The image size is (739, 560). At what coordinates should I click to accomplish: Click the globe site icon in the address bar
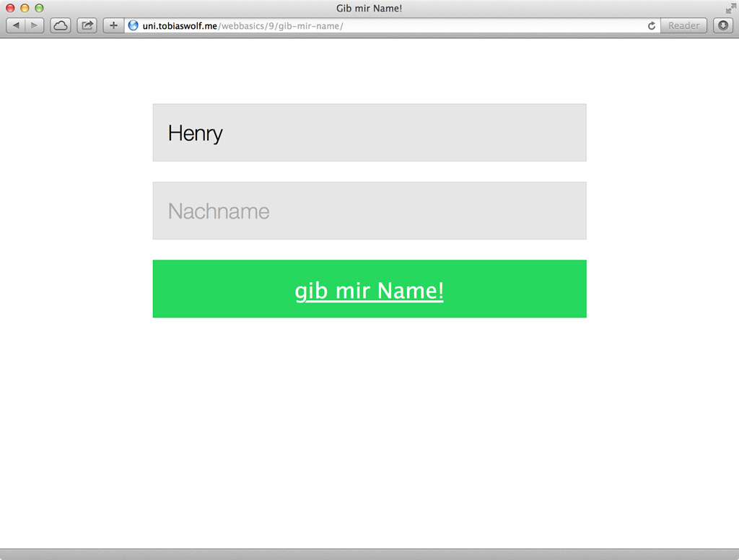[134, 26]
